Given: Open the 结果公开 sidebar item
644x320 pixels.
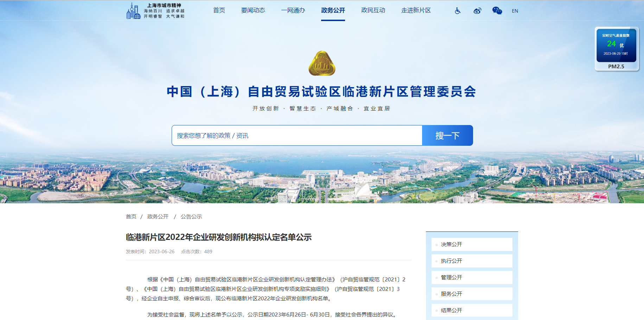Looking at the screenshot, I should point(452,311).
